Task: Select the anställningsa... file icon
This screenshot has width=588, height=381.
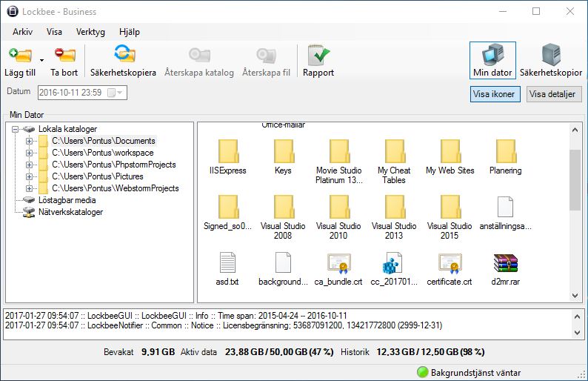Action: (x=505, y=207)
